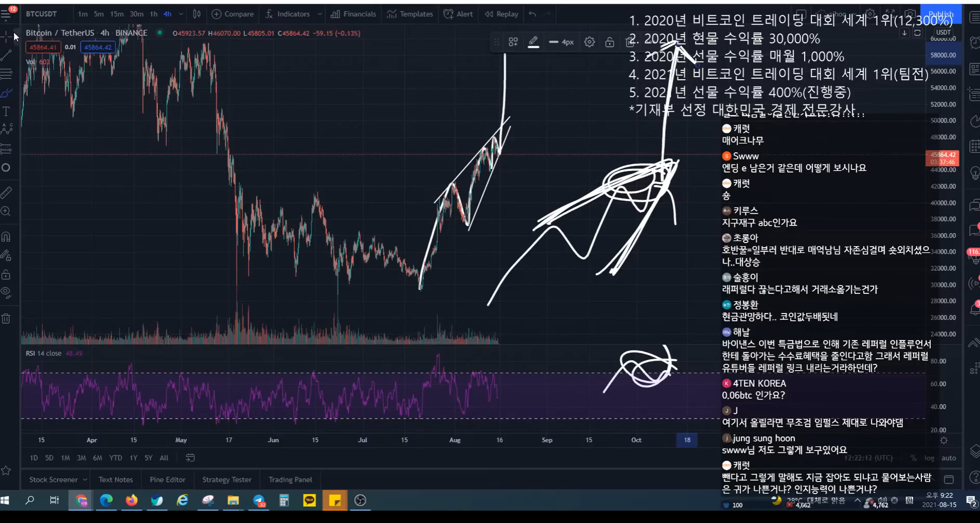This screenshot has height=523, width=980.
Task: Switch to 15m timeframe
Action: point(117,14)
